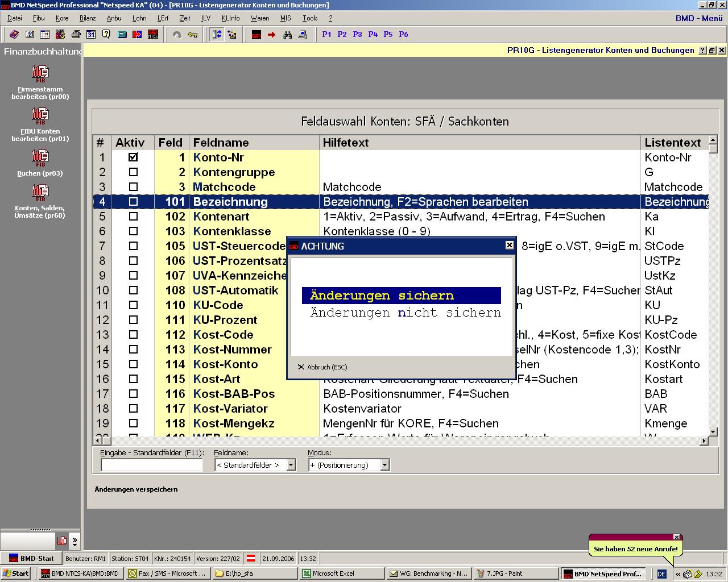Open the Bilanz menu
This screenshot has width=728, height=582.
coord(88,18)
